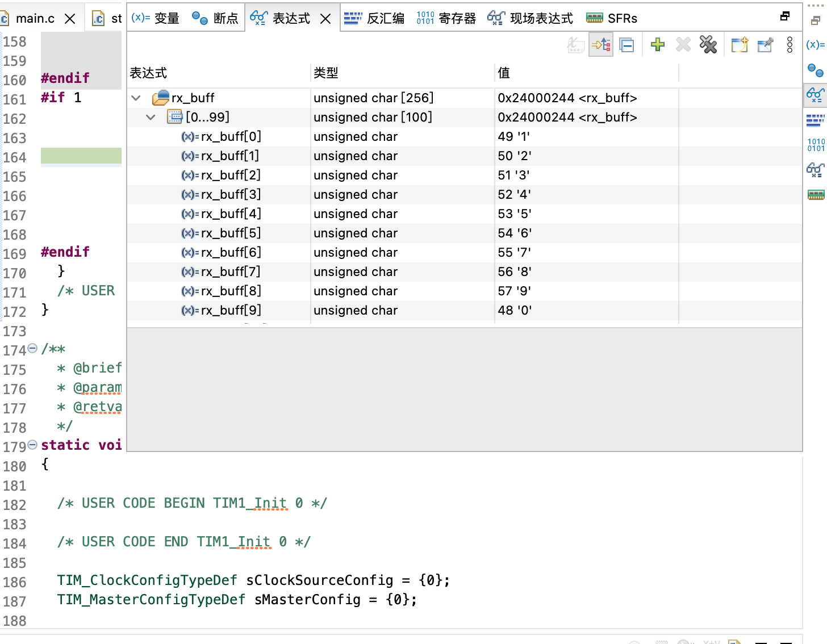This screenshot has height=644, width=827.
Task: Collapse all expressions in the tree
Action: point(626,45)
